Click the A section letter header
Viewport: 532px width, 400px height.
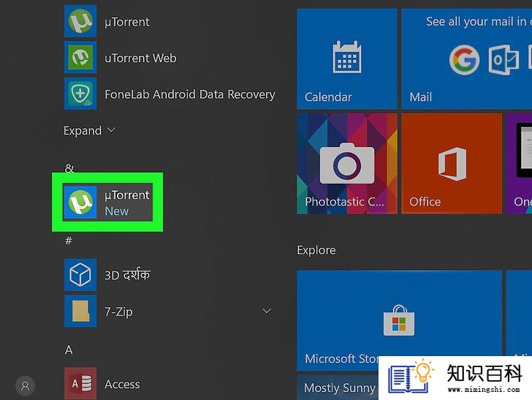(69, 350)
